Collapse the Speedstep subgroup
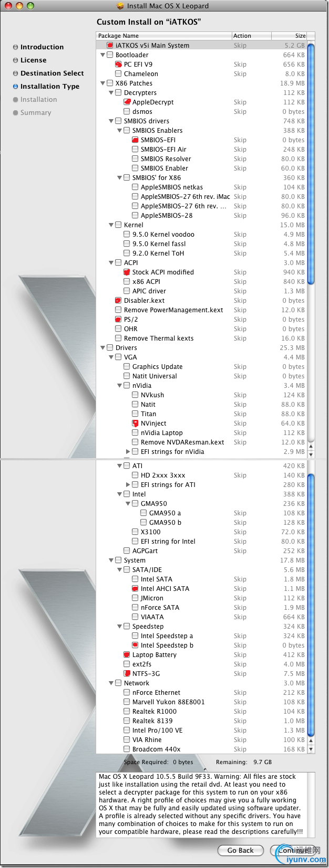The width and height of the screenshot is (329, 868). pos(119,627)
